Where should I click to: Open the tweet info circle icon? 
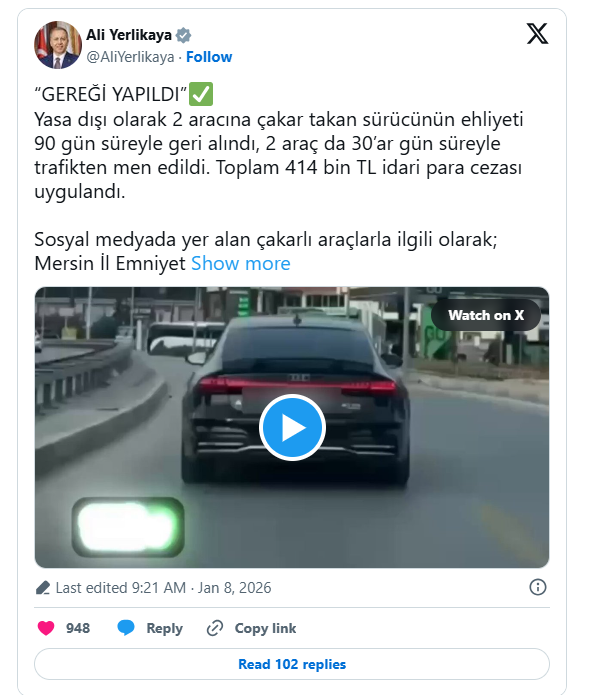point(538,587)
